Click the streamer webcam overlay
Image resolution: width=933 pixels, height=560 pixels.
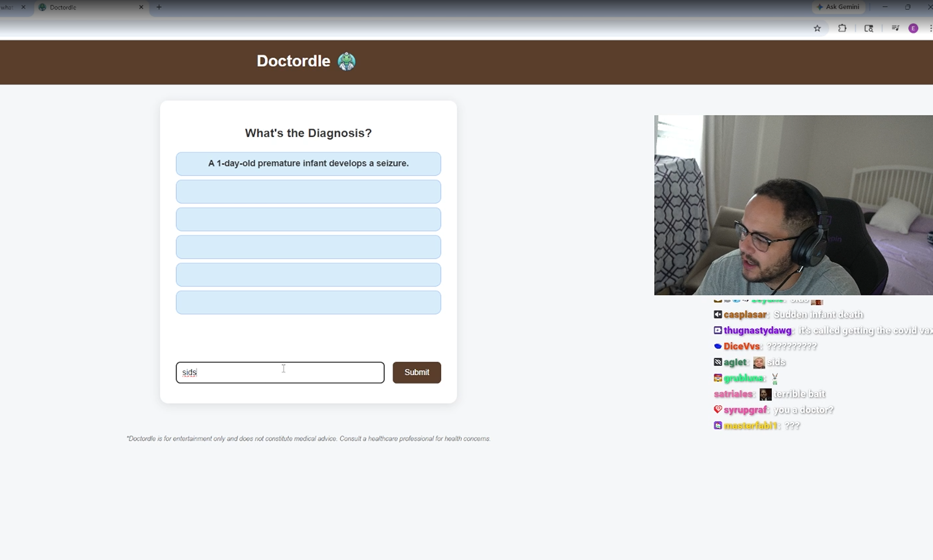coord(793,205)
